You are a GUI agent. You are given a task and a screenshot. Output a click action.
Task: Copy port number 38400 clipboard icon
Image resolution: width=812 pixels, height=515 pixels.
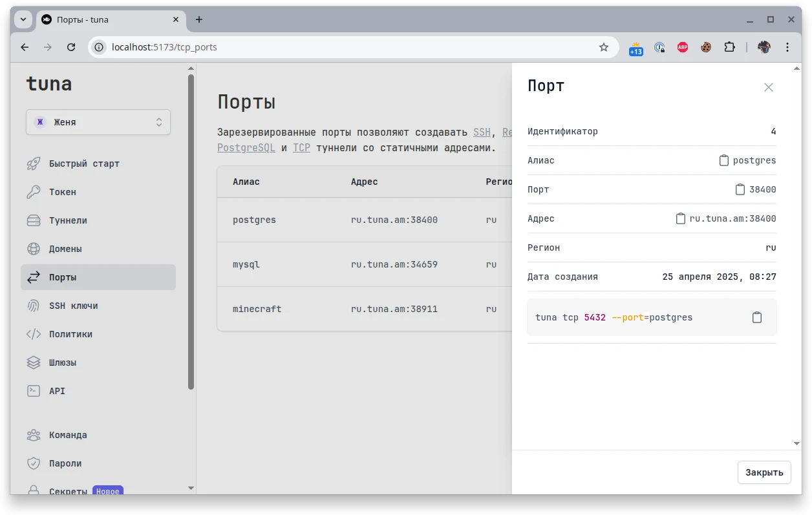pos(740,189)
